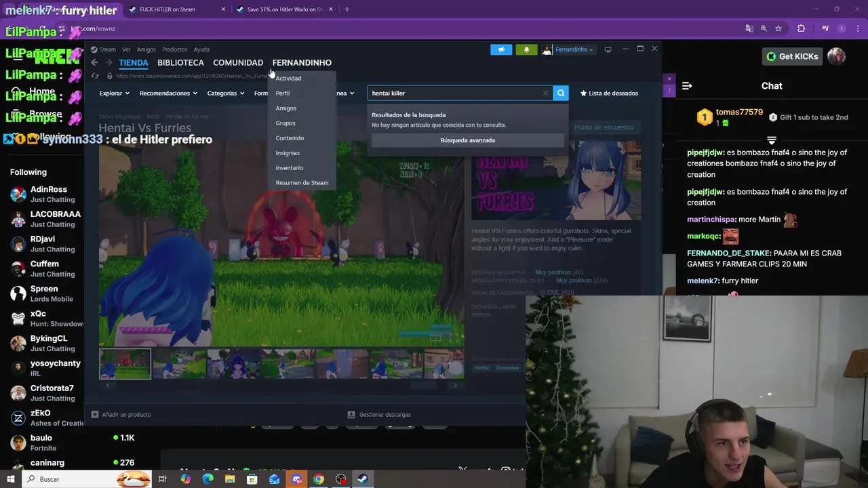Open the Windows Start menu
Image resolution: width=868 pixels, height=488 pixels.
coord(10,479)
